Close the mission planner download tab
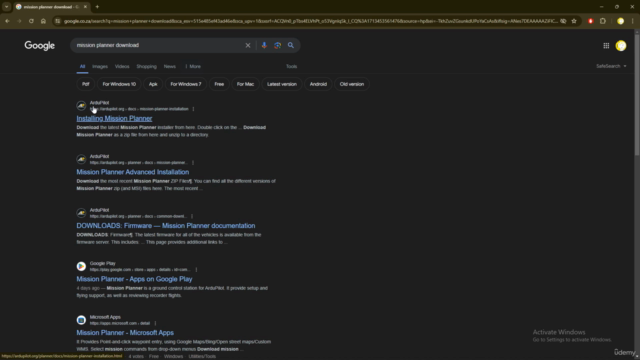 click(x=85, y=7)
